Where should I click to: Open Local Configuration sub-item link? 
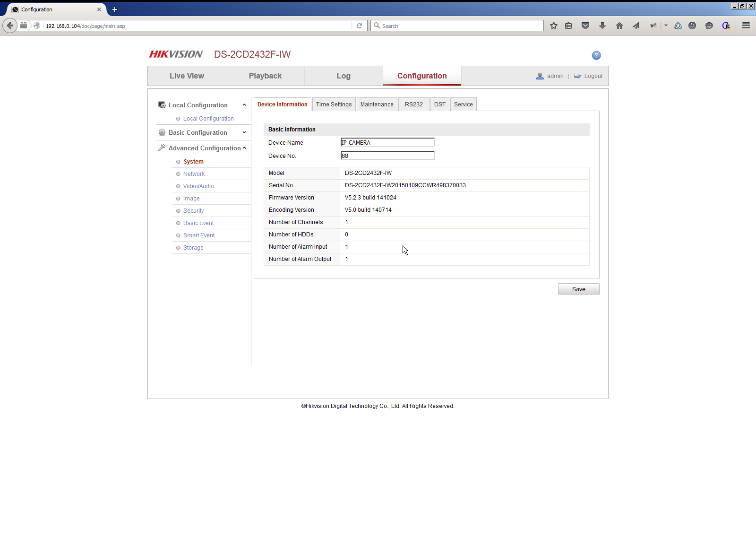point(208,119)
